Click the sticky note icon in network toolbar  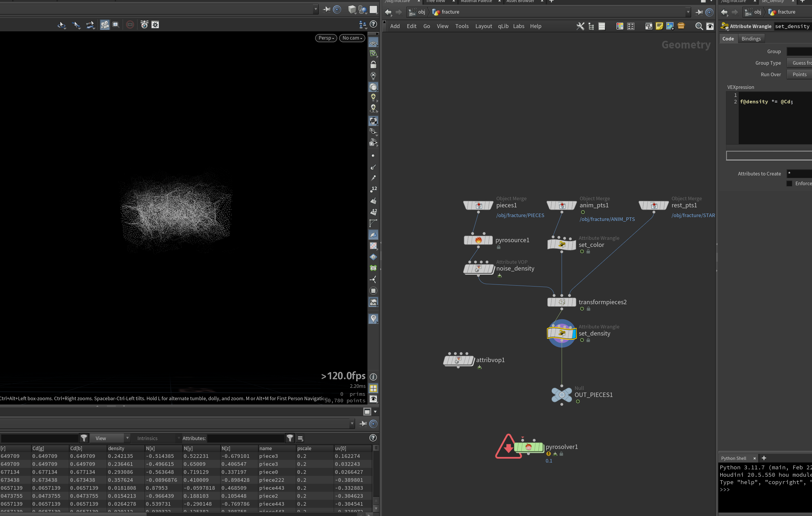click(659, 26)
